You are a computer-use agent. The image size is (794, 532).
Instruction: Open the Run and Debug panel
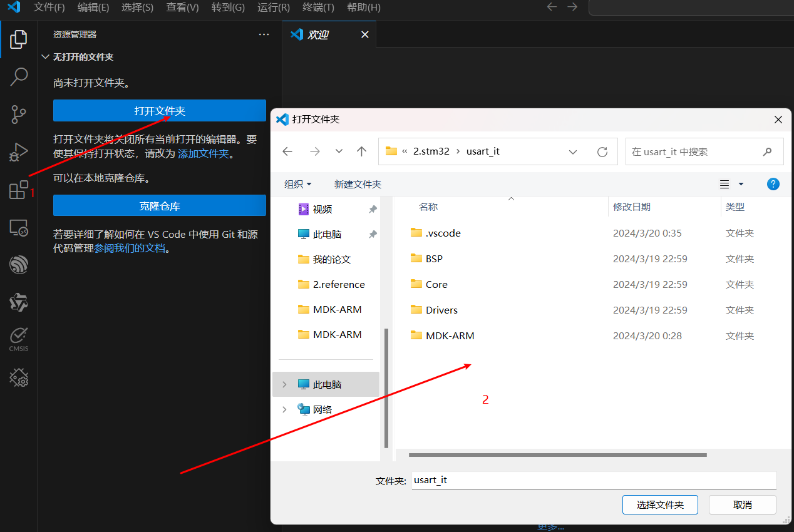(18, 151)
